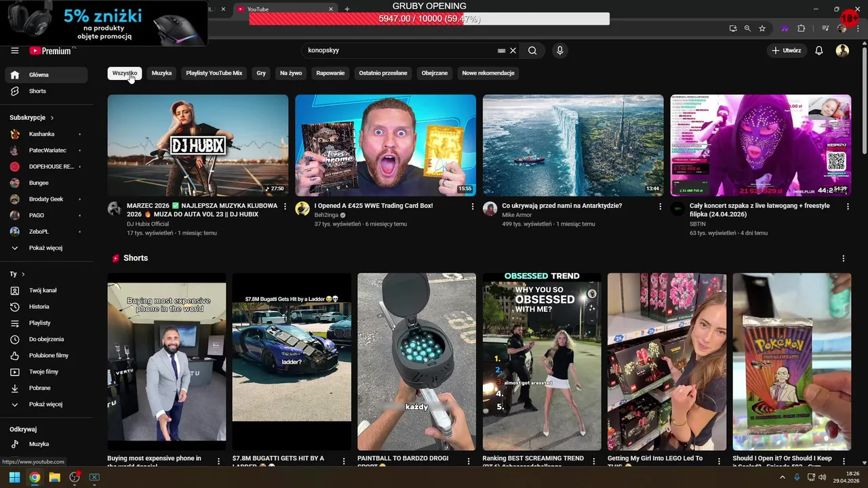Image resolution: width=868 pixels, height=488 pixels.
Task: Open Brodaty Geek channel subscription
Action: tap(46, 199)
